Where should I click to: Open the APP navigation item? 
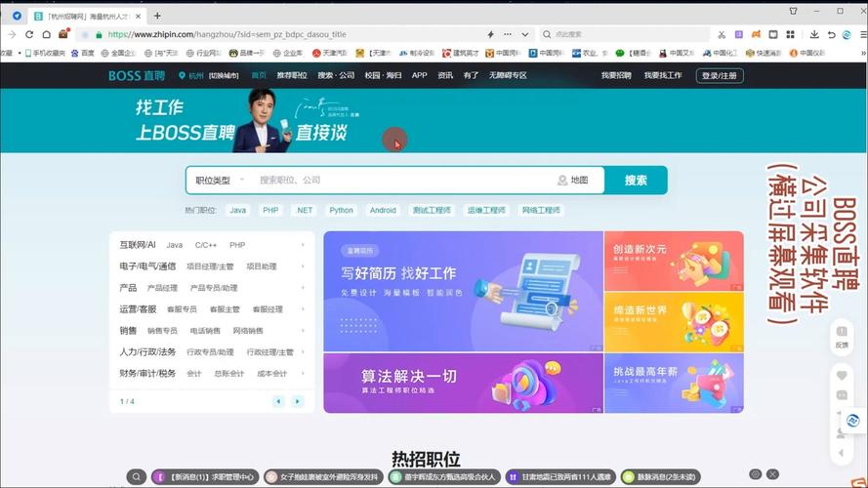420,76
